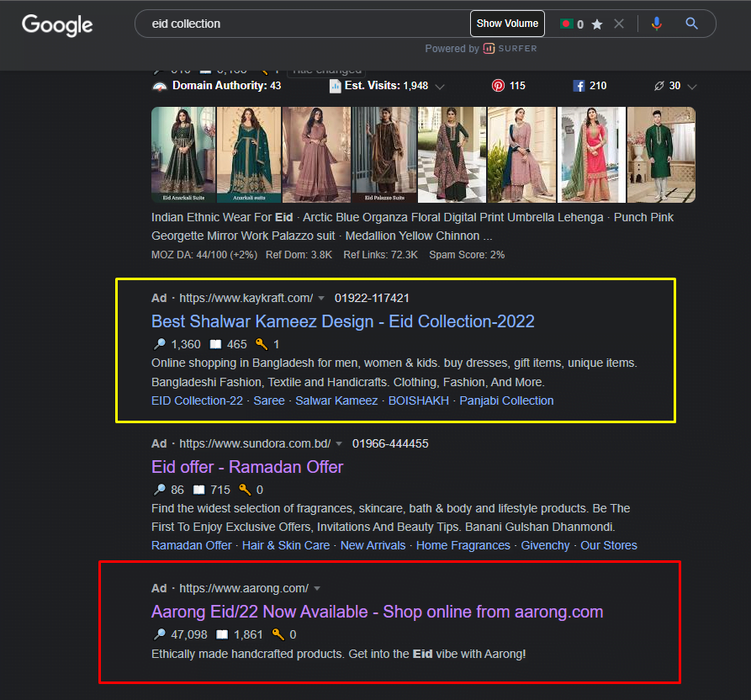Click the magnifier icon beside 1,360

coord(159,344)
